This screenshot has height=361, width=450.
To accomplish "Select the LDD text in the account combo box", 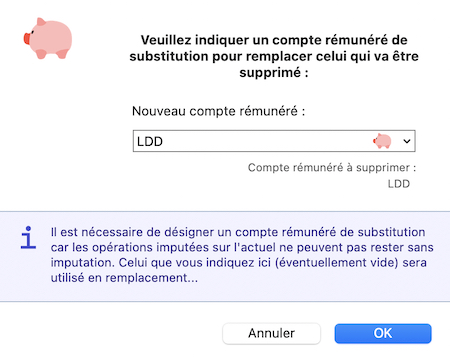I will 150,142.
